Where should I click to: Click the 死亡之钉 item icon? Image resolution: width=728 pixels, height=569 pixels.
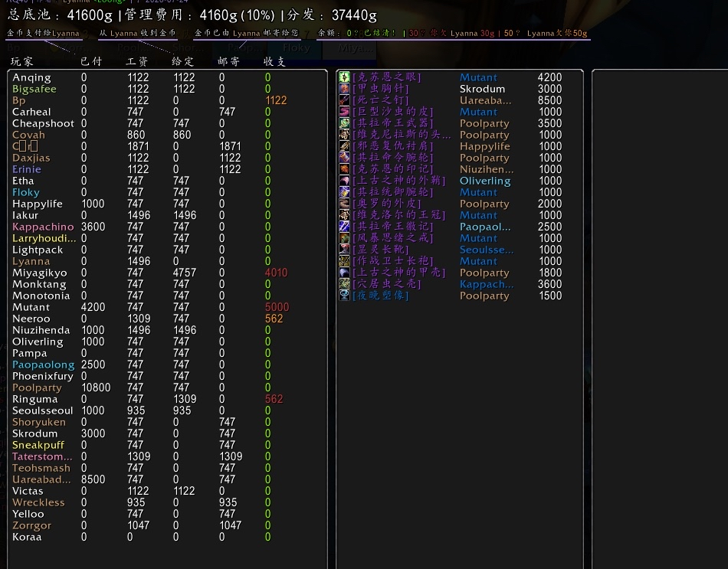point(344,100)
